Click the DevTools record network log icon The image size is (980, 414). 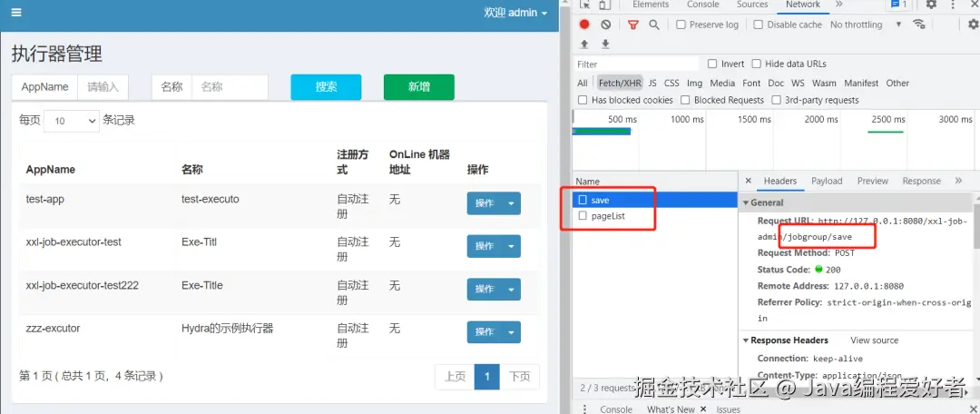click(x=584, y=25)
